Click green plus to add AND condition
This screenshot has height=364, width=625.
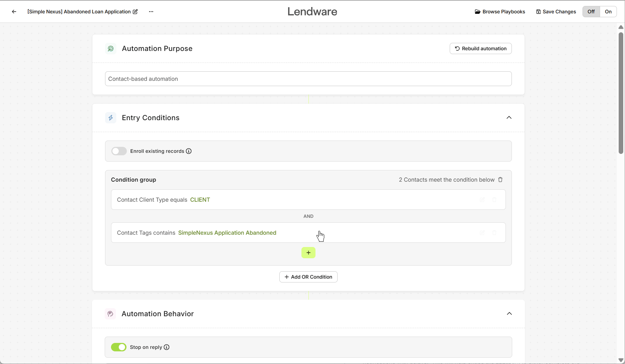[308, 253]
